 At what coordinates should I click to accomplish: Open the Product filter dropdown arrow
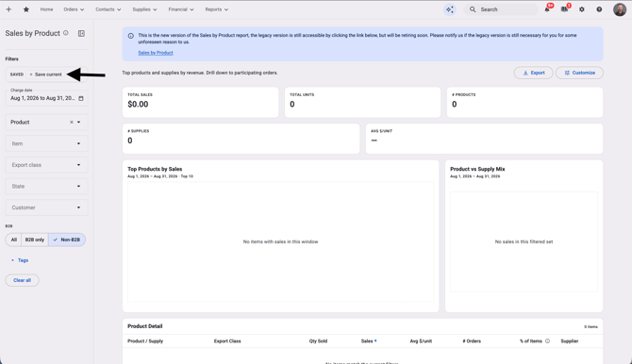click(x=78, y=123)
